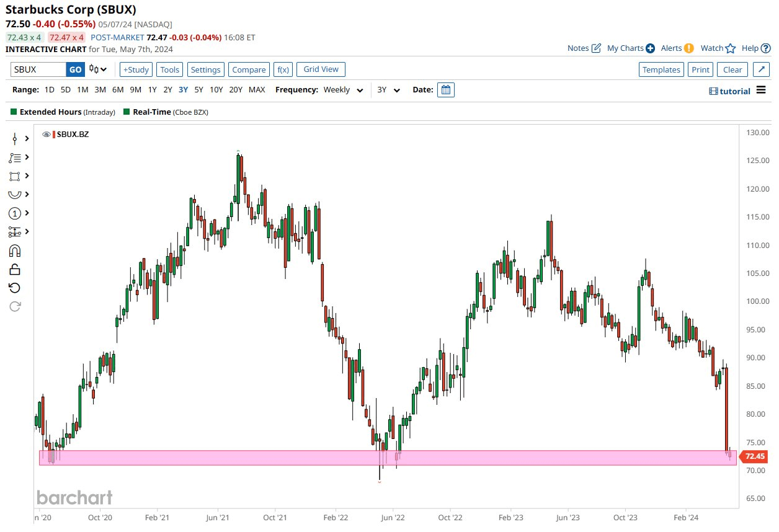
Task: Click the GO button
Action: tap(74, 69)
